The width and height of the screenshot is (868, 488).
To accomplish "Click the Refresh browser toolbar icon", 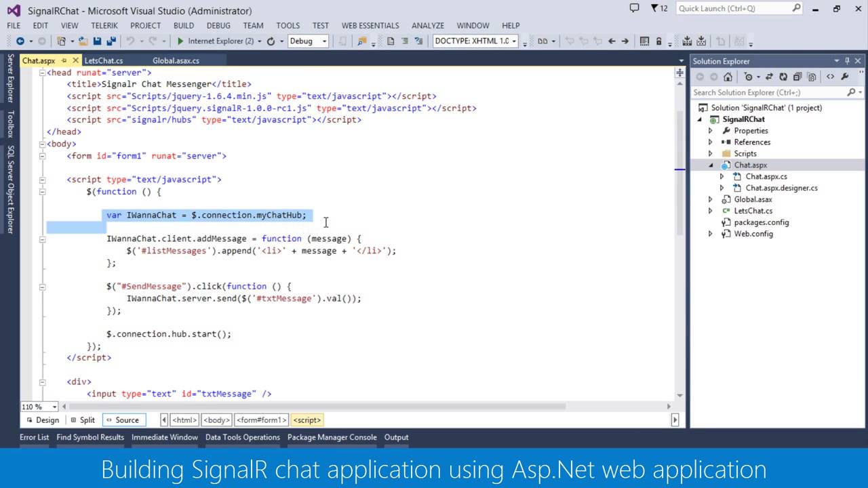I will pyautogui.click(x=271, y=41).
